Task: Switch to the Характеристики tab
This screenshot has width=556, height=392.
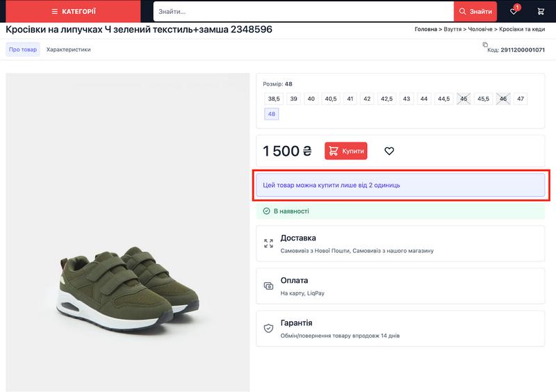Action: tap(68, 49)
